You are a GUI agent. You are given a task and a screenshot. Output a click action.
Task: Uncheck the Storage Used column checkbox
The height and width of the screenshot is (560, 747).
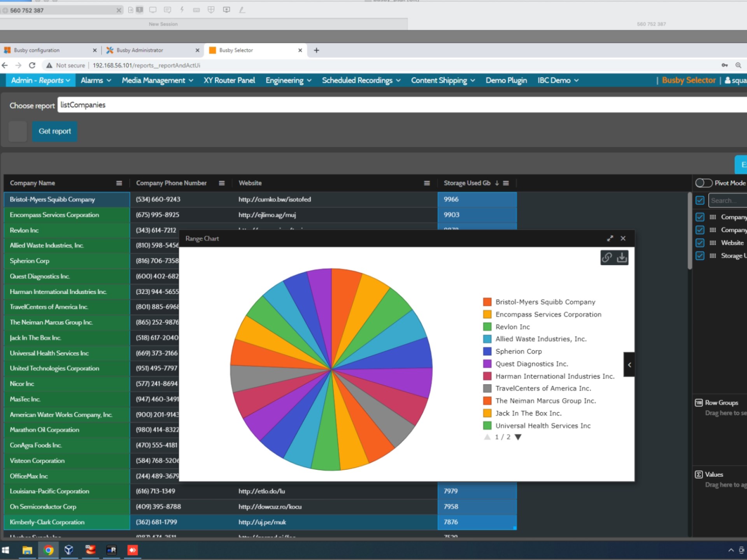point(700,256)
